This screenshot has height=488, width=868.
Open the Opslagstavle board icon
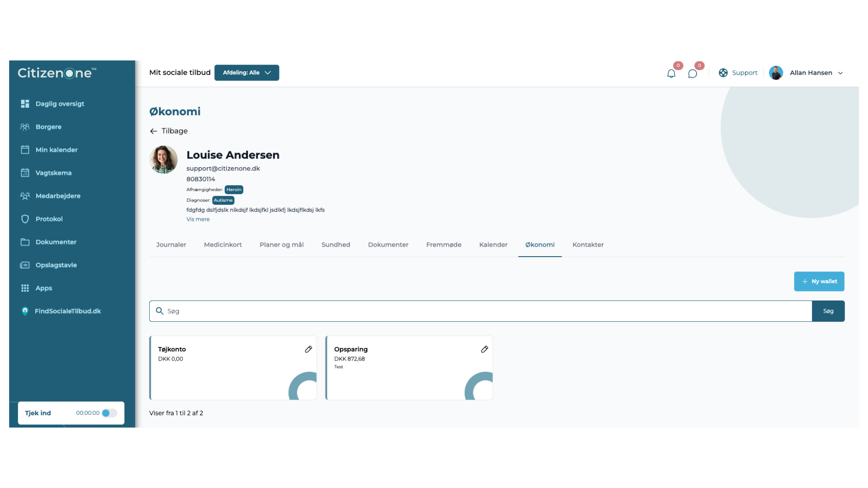click(x=25, y=265)
